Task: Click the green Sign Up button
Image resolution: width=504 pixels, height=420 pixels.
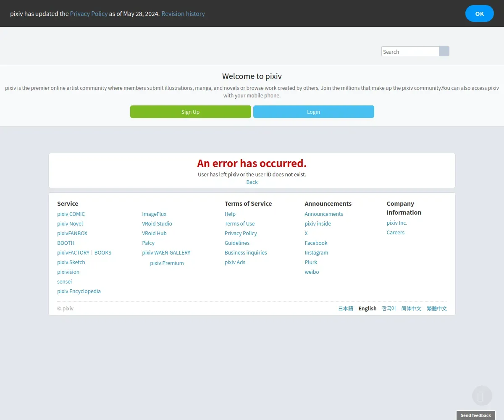Action: click(191, 112)
